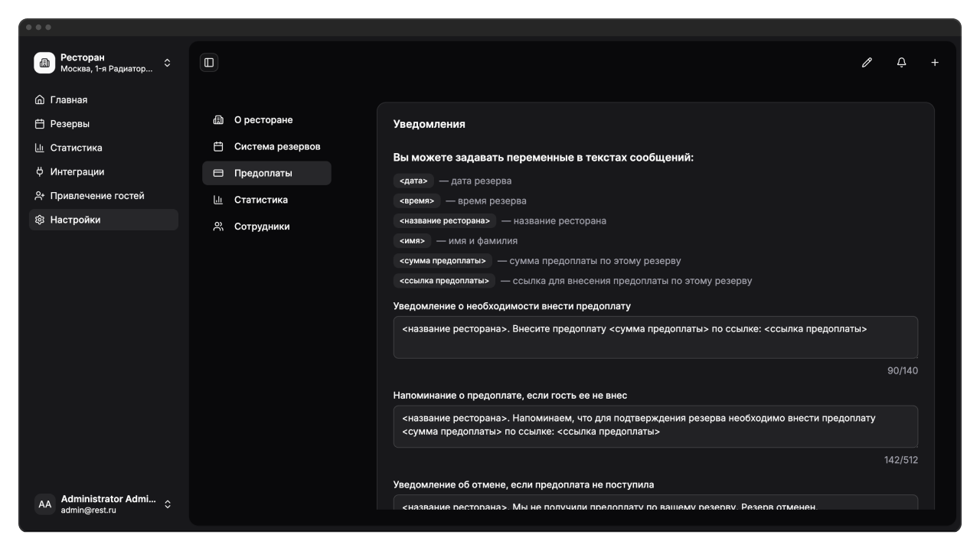Click the prepayment reminder message text area
Screen dimensions: 980x551
point(655,426)
